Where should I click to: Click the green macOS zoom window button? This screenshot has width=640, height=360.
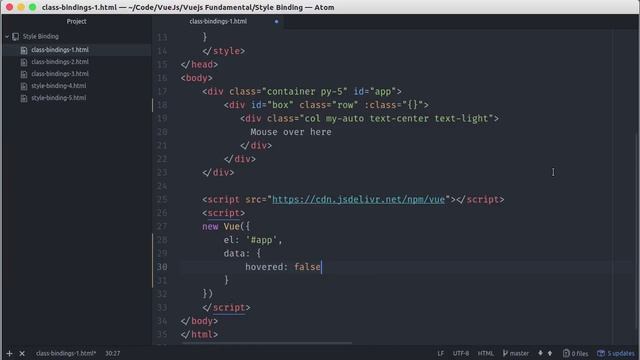(x=33, y=7)
